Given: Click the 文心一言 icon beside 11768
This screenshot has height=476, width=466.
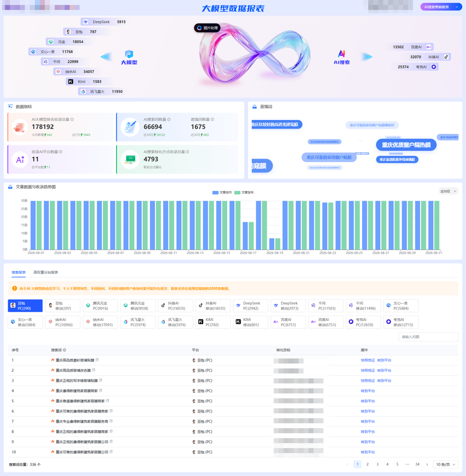Looking at the screenshot, I should point(34,52).
